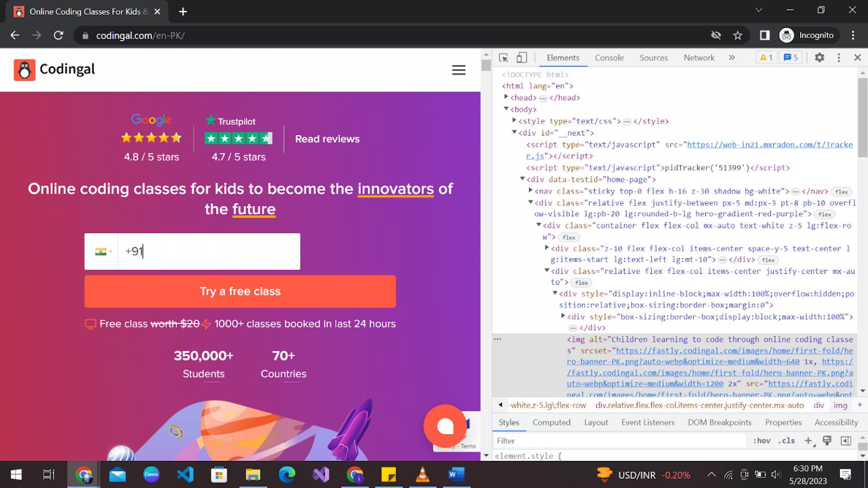Collapse the body element in DOM tree

(506, 109)
